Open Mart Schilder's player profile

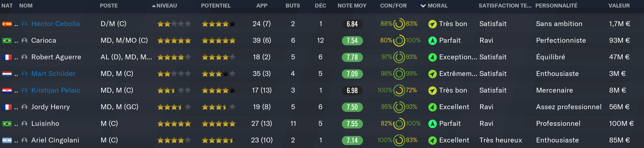[53, 74]
